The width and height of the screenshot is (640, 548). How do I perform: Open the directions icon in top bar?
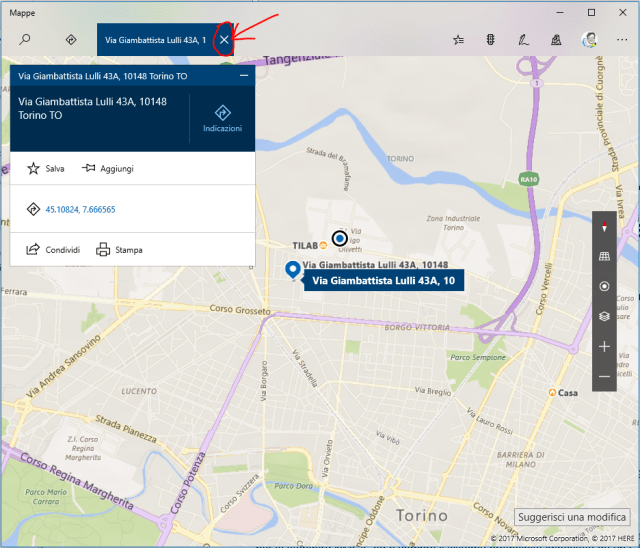(71, 40)
